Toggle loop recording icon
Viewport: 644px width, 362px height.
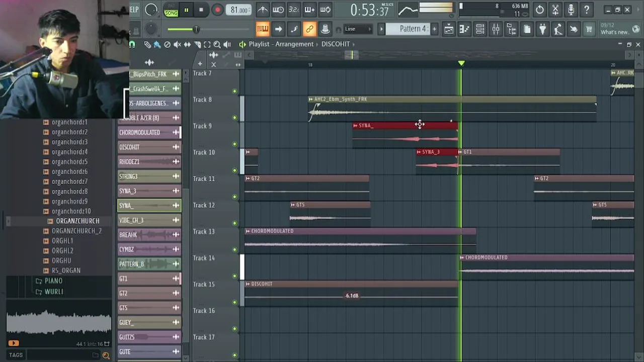(x=326, y=10)
